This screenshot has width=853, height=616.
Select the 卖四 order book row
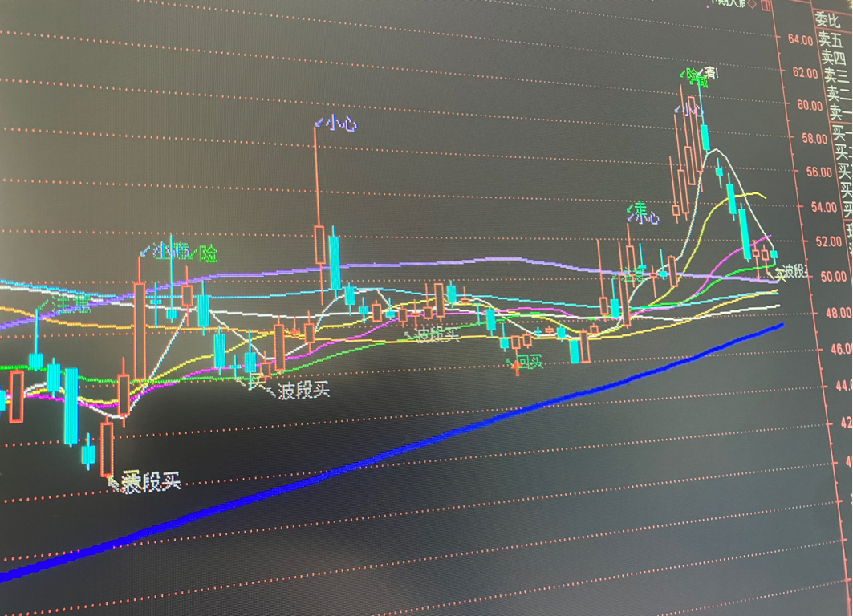tap(834, 57)
